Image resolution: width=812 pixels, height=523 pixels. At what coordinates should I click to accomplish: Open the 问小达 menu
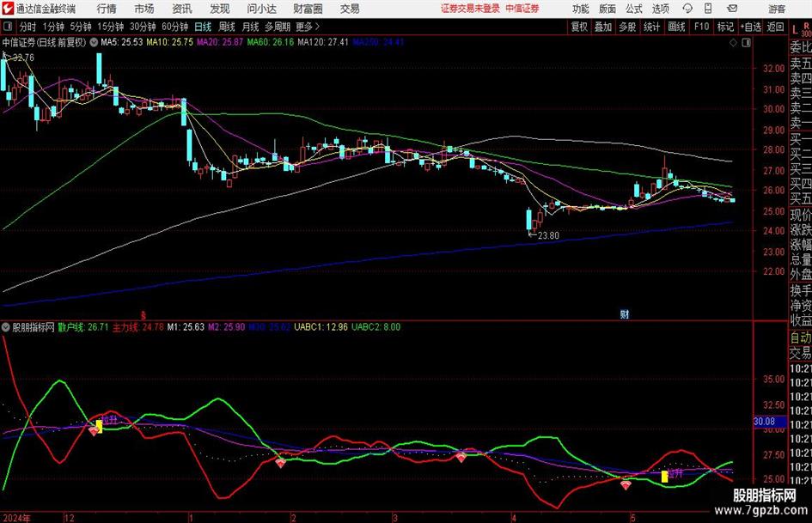261,9
